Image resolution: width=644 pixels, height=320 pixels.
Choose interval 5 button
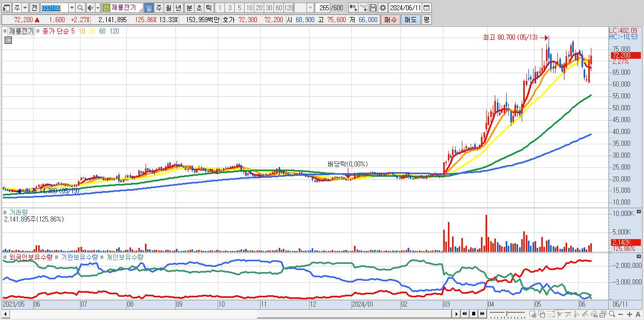[x=239, y=8]
